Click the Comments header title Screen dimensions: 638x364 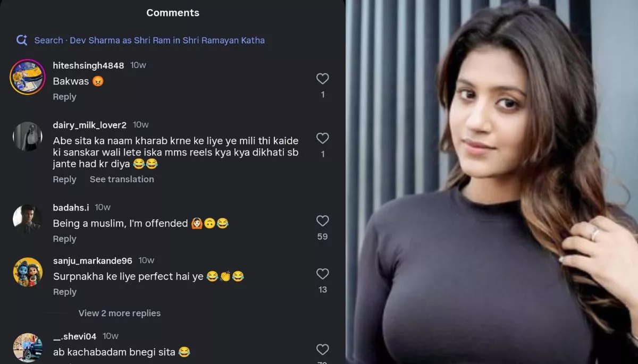point(173,13)
